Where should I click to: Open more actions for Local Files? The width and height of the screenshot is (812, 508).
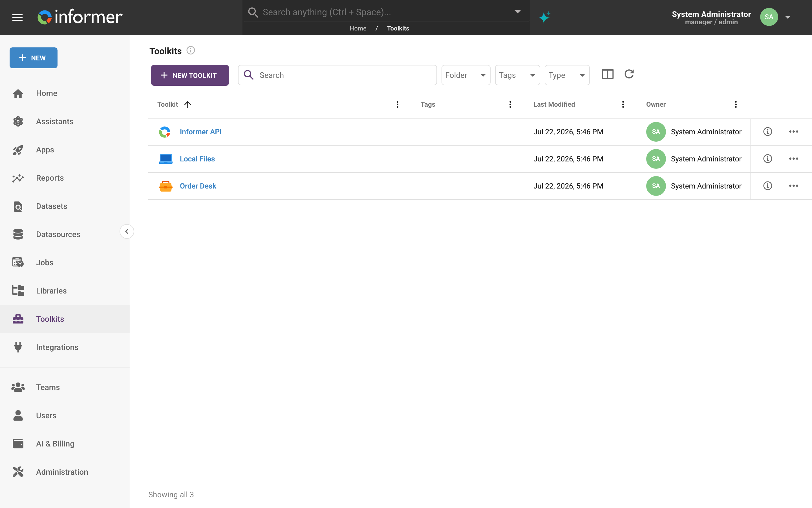pos(793,159)
